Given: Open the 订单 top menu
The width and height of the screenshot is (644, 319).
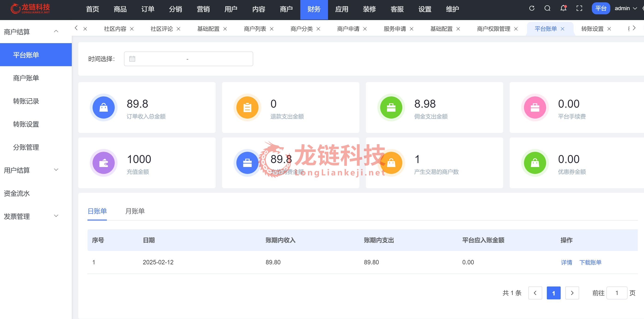Looking at the screenshot, I should pyautogui.click(x=148, y=9).
